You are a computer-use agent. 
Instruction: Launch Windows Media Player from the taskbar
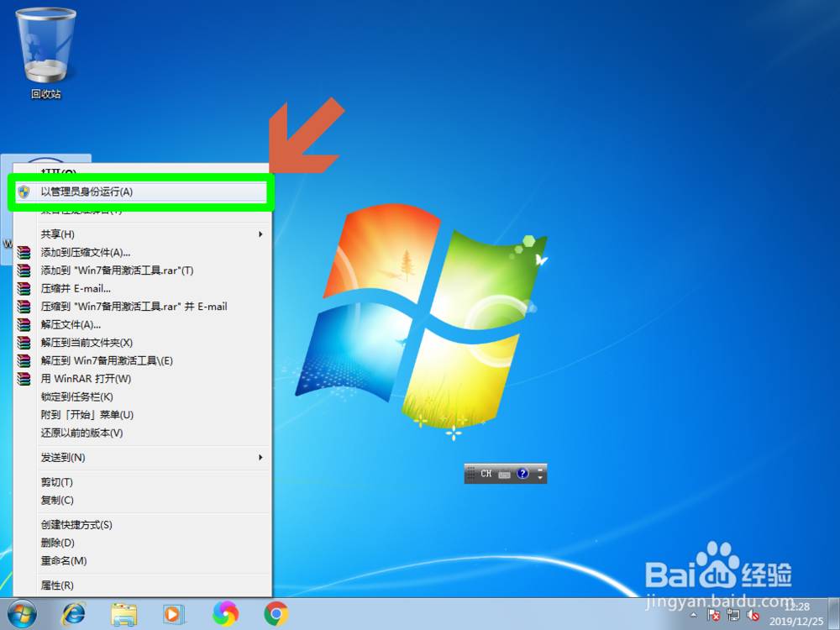pos(174,614)
